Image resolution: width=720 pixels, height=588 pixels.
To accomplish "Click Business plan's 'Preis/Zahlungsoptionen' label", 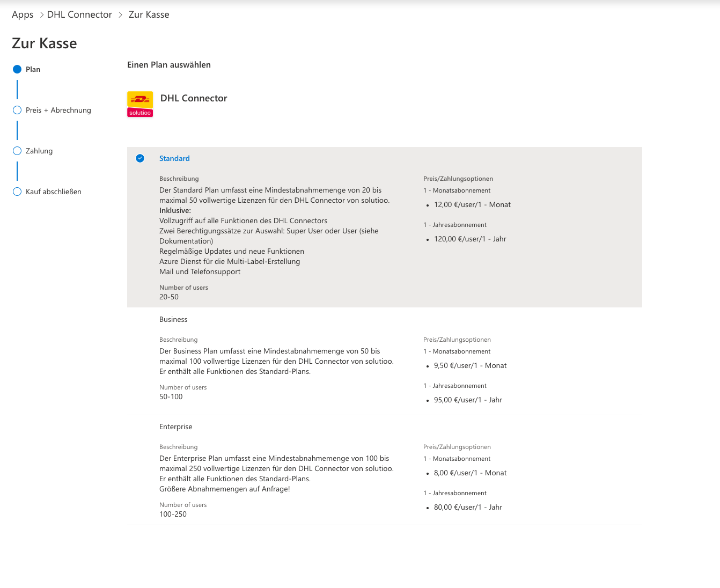I will tap(457, 340).
